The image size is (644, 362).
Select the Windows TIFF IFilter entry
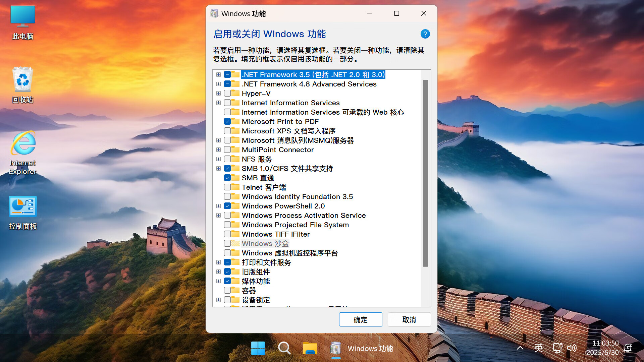275,234
